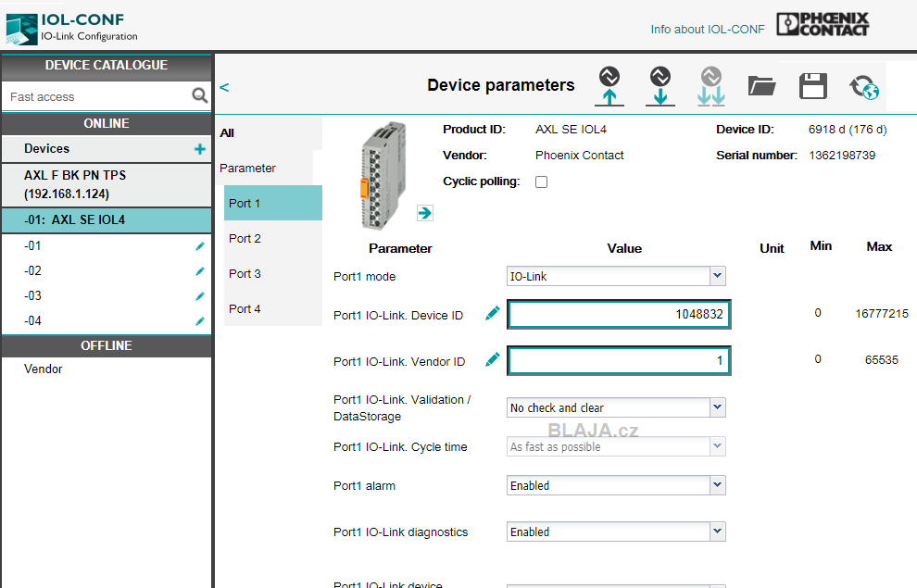This screenshot has height=588, width=917.
Task: Click the Device parameters heading
Action: 501,85
